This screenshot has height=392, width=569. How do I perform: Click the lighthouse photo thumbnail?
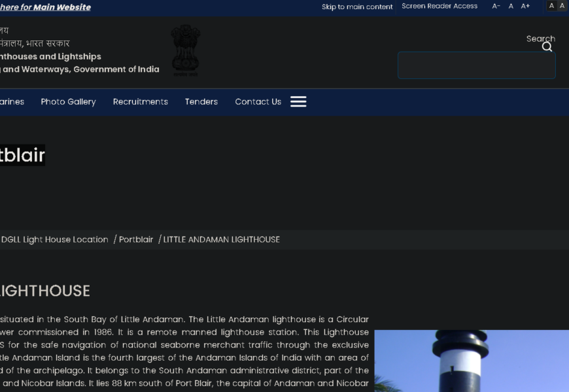471,361
